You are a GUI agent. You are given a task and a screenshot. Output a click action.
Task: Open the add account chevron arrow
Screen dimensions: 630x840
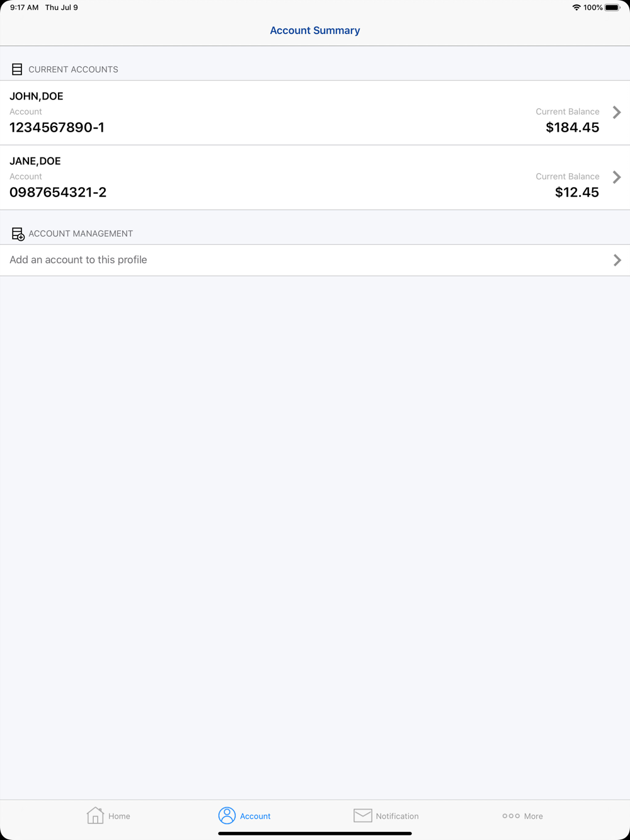coord(617,260)
